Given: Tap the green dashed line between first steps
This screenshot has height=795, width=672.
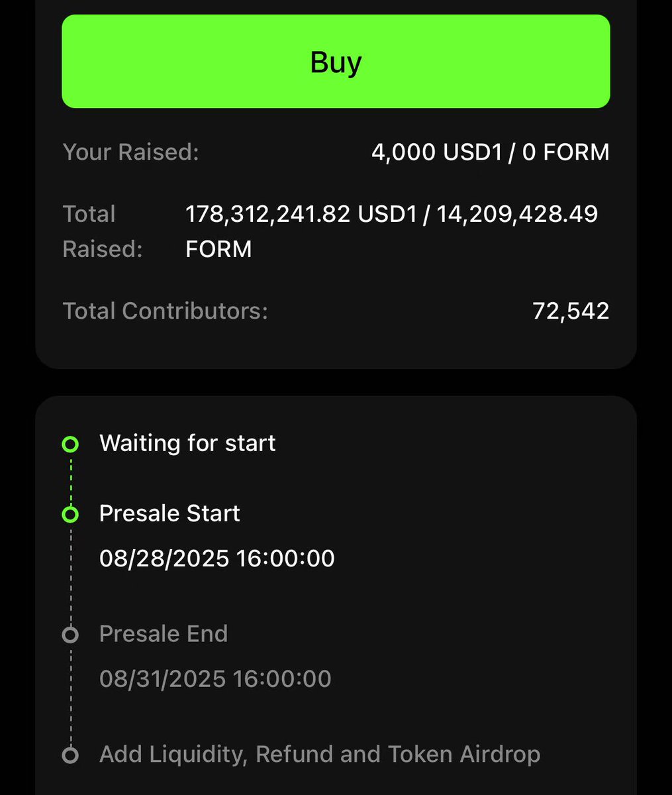Looking at the screenshot, I should 70,479.
